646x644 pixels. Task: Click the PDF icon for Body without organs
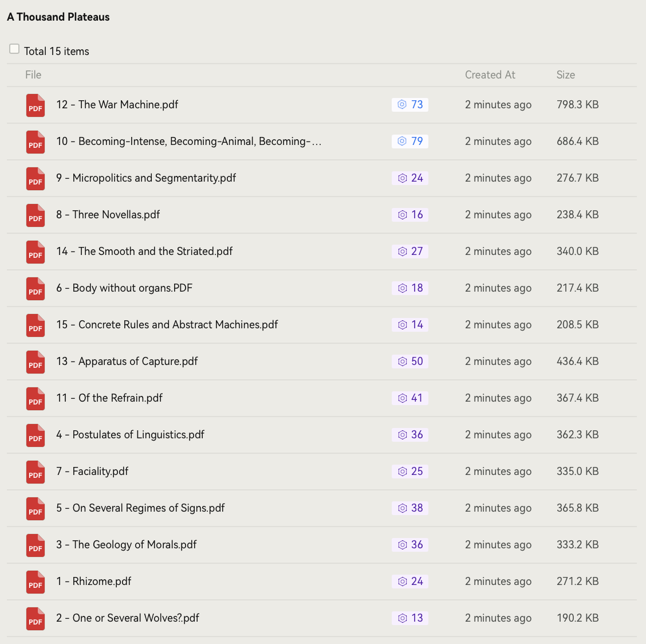tap(36, 289)
